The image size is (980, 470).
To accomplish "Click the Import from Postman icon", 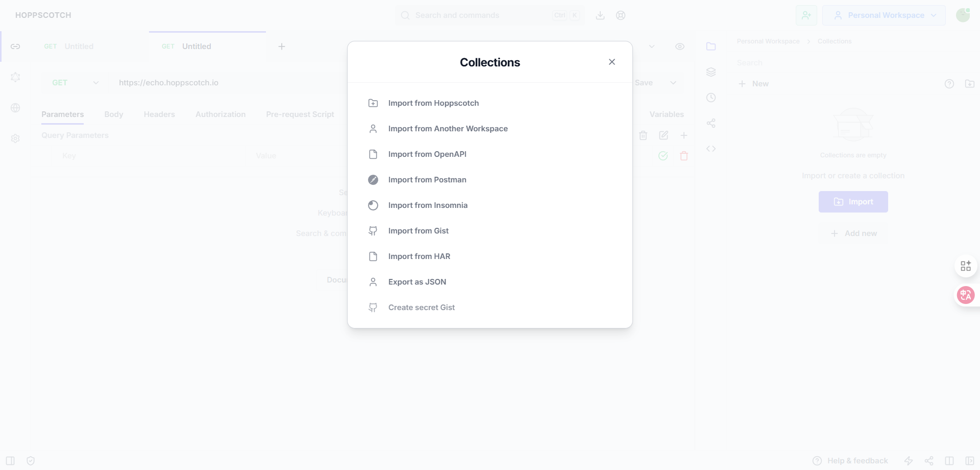I will (373, 180).
